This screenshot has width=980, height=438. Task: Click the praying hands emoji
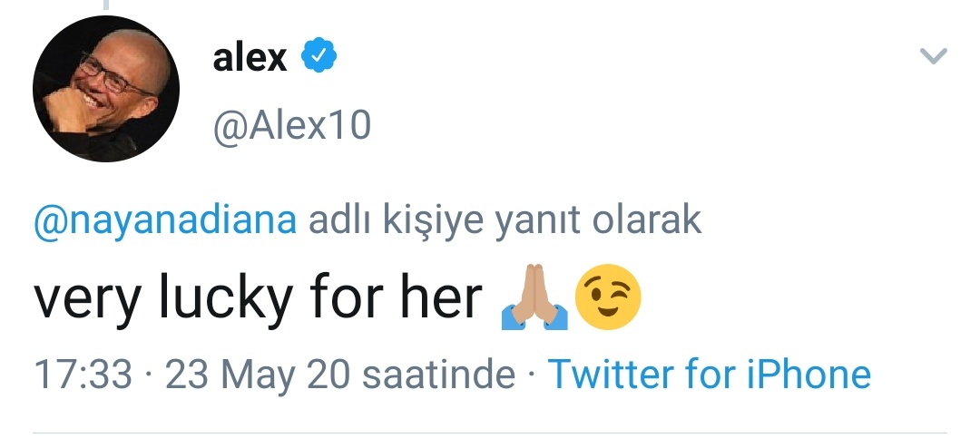click(534, 297)
